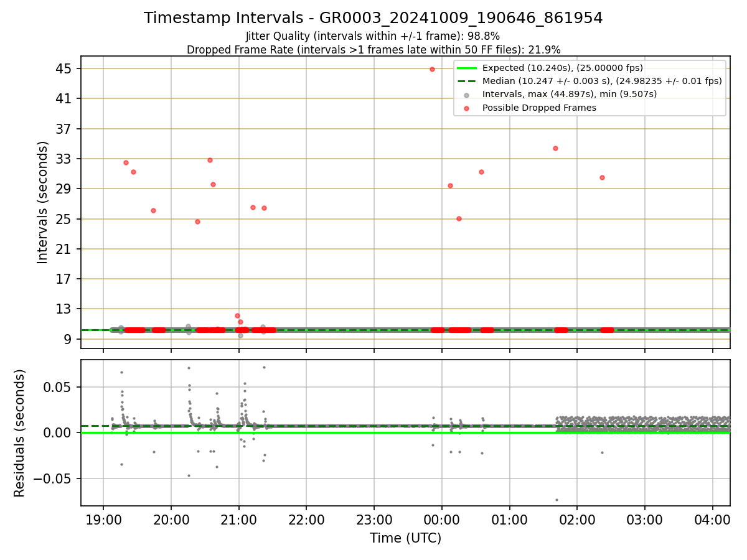747x560 pixels.
Task: Click the '04:00' x-axis tick label
Action: point(713,520)
